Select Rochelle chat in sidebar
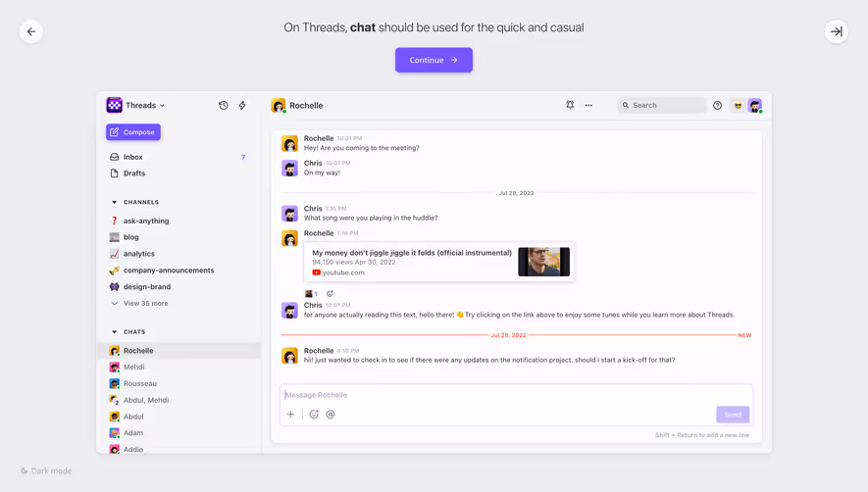The image size is (868, 492). (179, 350)
